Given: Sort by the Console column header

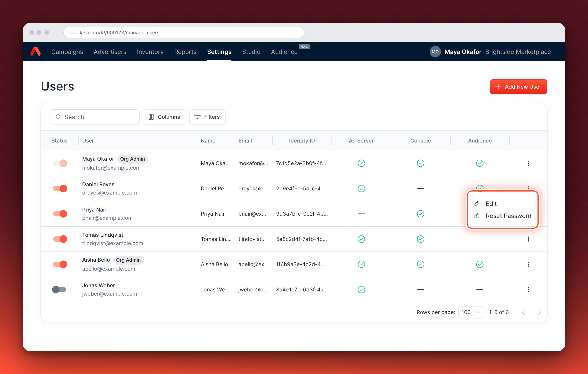Looking at the screenshot, I should coord(420,141).
